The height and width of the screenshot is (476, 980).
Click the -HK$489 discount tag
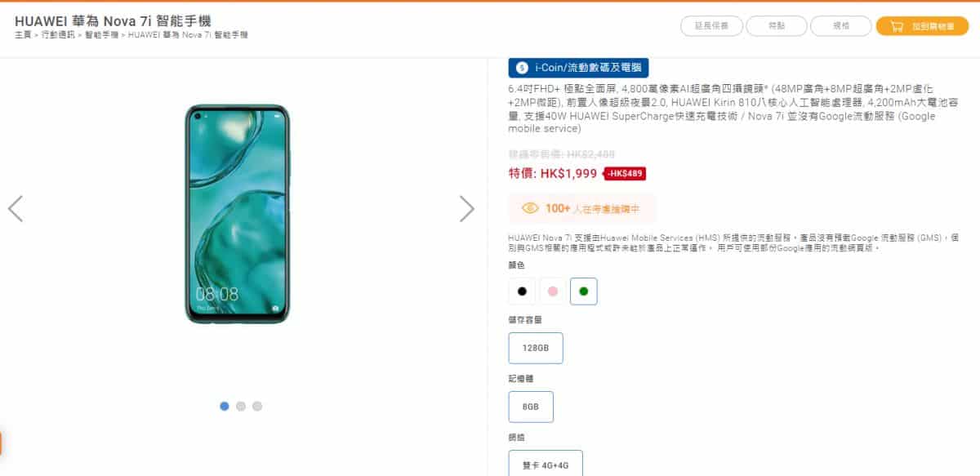(626, 173)
